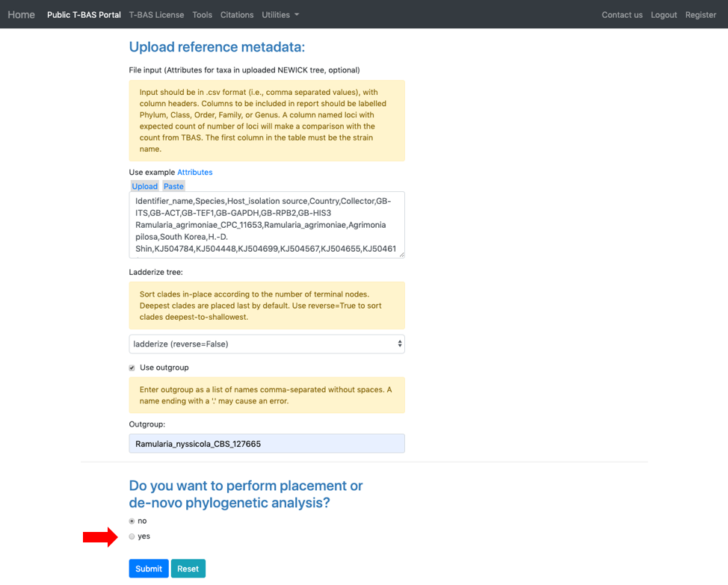Click the Outgroup input field

click(x=267, y=444)
